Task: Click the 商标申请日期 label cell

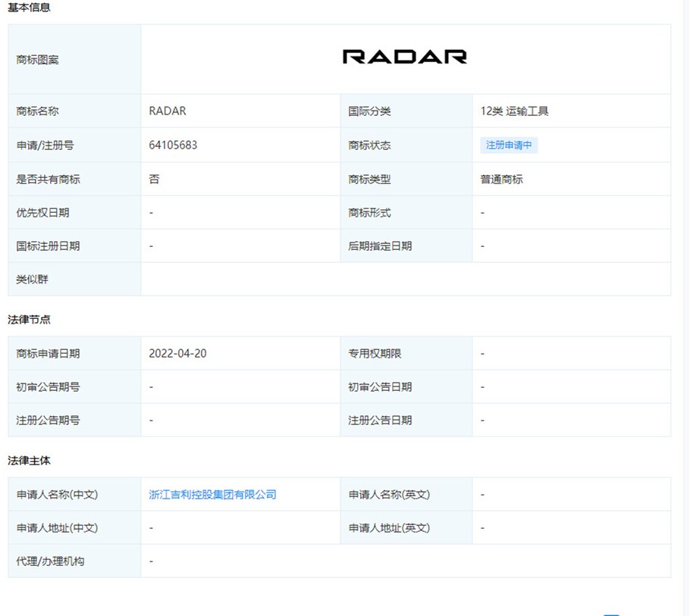Action: coord(74,354)
